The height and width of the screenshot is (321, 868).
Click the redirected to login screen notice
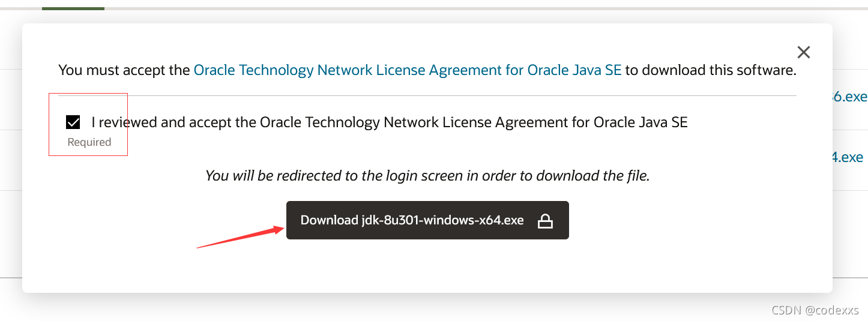click(427, 176)
